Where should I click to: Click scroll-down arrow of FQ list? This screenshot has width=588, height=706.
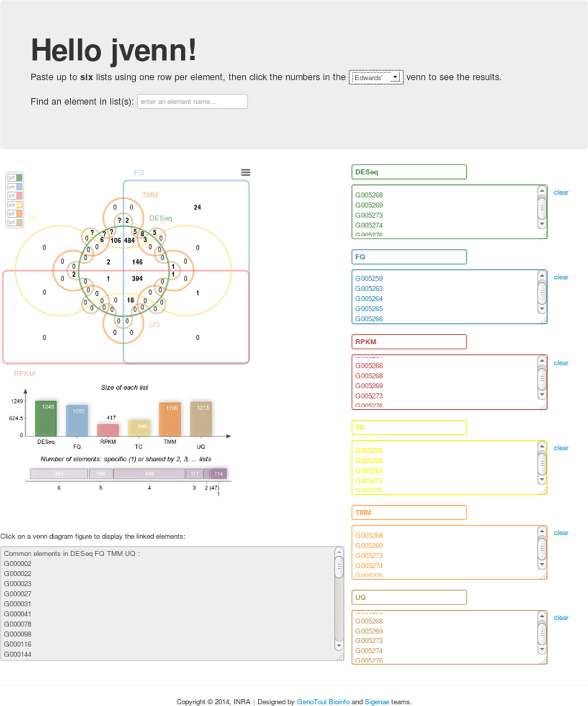[x=542, y=309]
